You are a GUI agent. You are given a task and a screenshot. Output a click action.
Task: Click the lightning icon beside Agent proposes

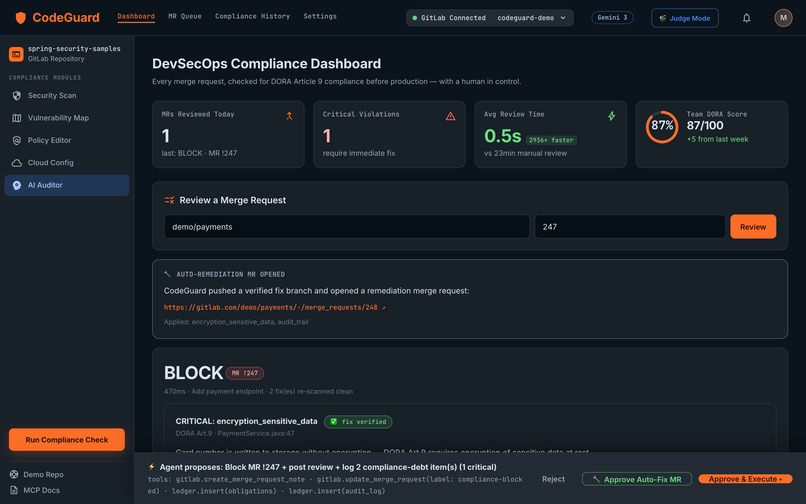click(151, 467)
